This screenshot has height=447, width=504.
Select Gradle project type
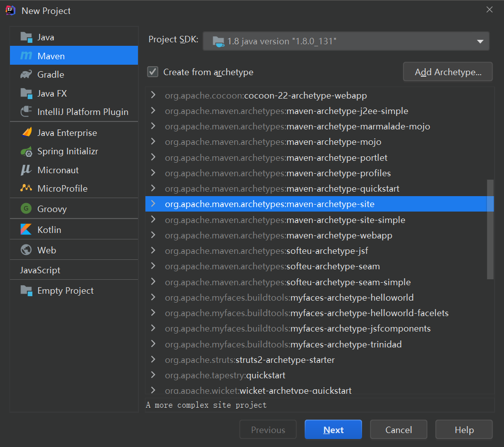74,74
